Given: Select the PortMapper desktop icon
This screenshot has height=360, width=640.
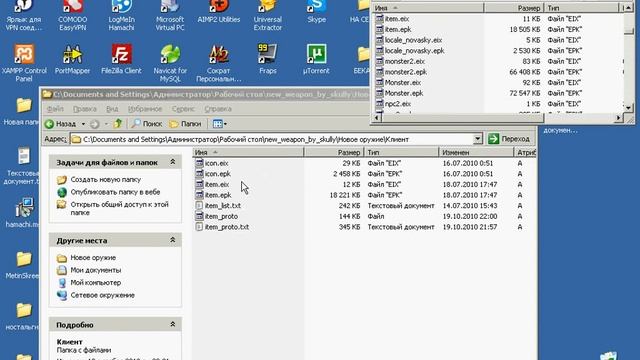Looking at the screenshot, I should [x=72, y=59].
